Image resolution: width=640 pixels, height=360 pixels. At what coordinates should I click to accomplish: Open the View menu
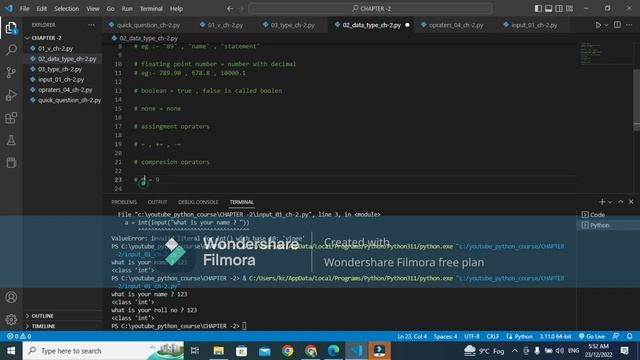93,9
